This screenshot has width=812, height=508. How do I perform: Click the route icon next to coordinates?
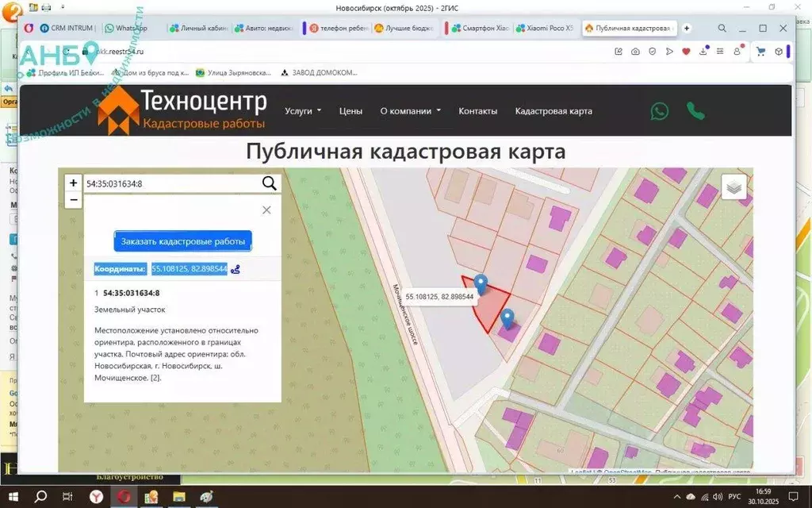coord(236,269)
